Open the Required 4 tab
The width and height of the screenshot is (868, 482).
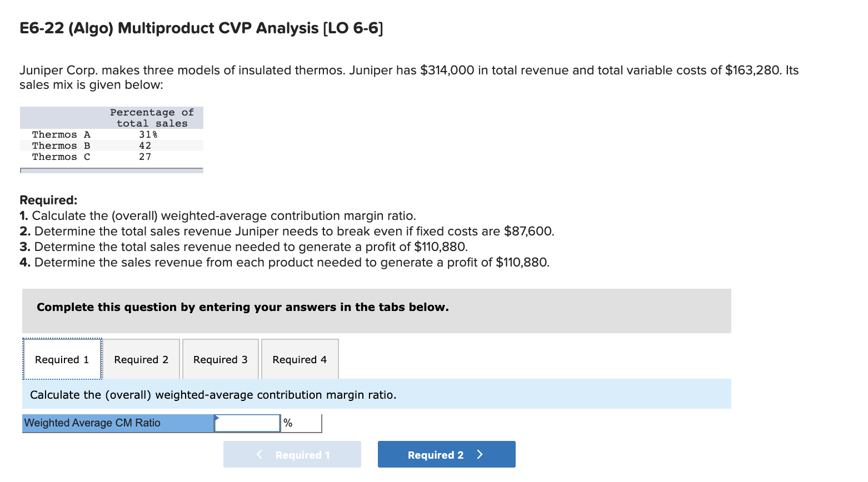299,359
